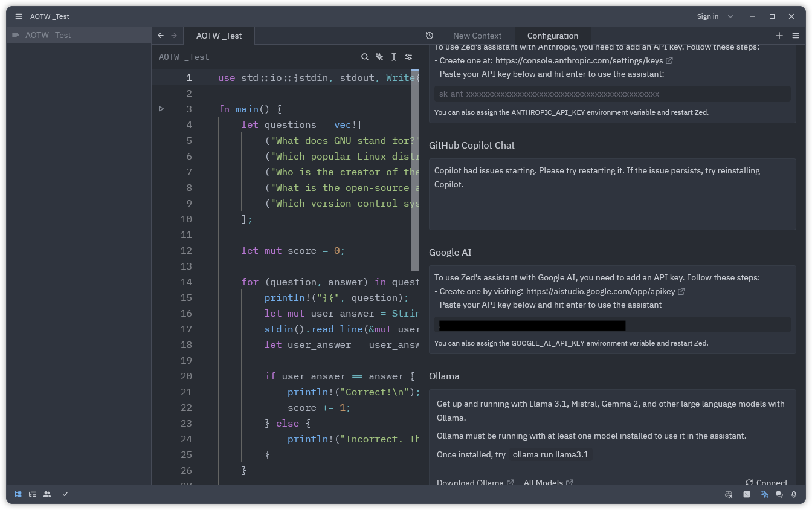
Task: Open the chat panel icon in status bar
Action: (x=779, y=494)
